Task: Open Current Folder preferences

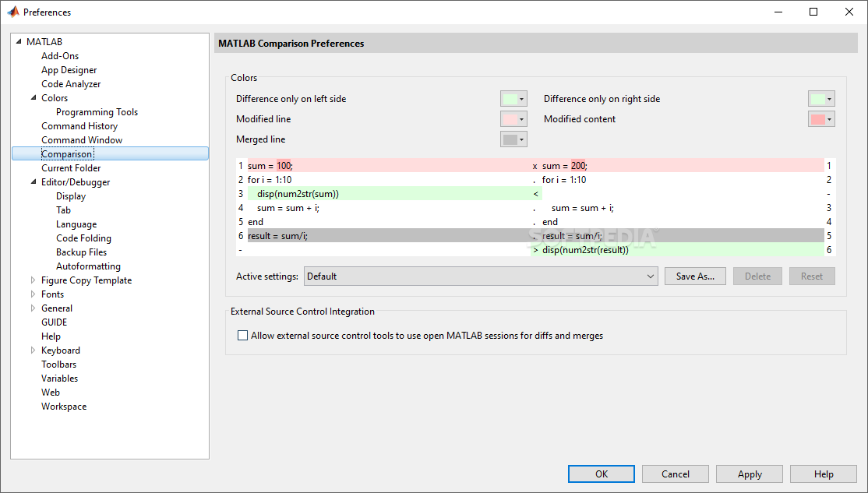Action: tap(71, 168)
